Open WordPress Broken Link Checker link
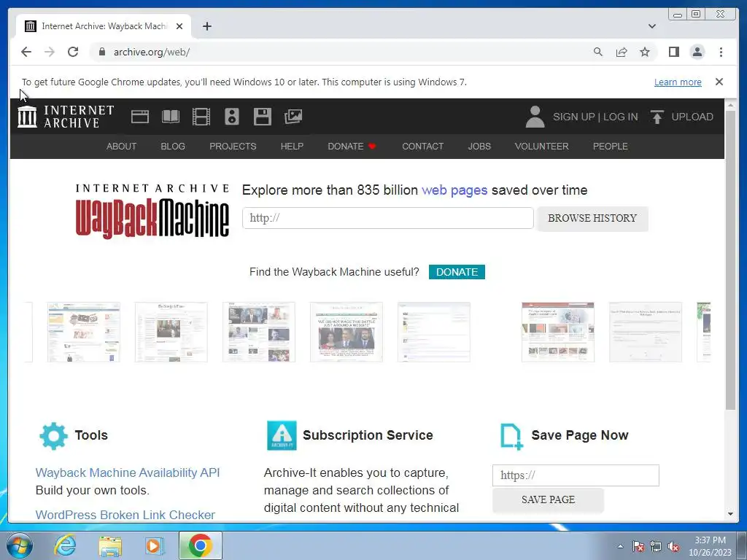 coord(125,515)
